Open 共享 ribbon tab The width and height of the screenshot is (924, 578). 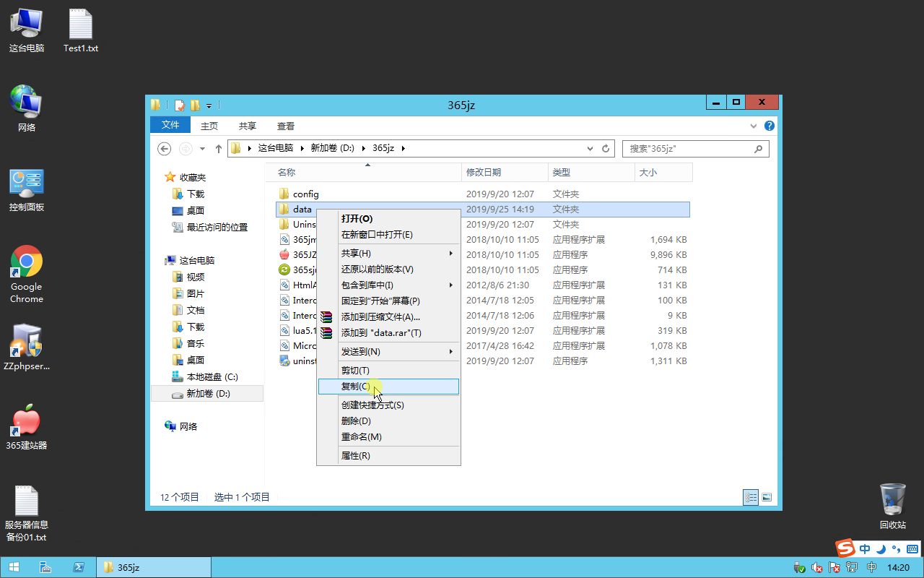coord(248,126)
